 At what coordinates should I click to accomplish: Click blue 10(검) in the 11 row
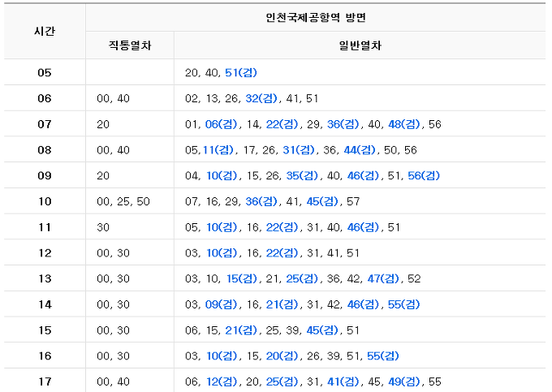(x=222, y=227)
